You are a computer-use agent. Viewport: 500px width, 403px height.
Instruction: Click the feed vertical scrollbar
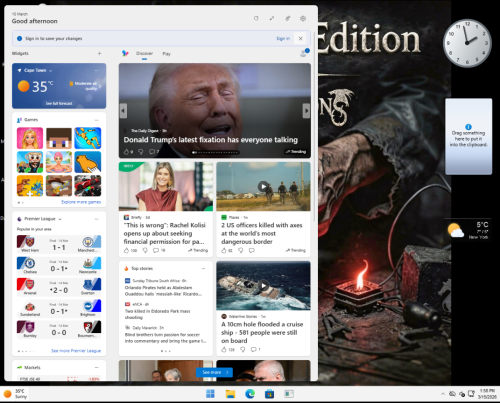314,127
